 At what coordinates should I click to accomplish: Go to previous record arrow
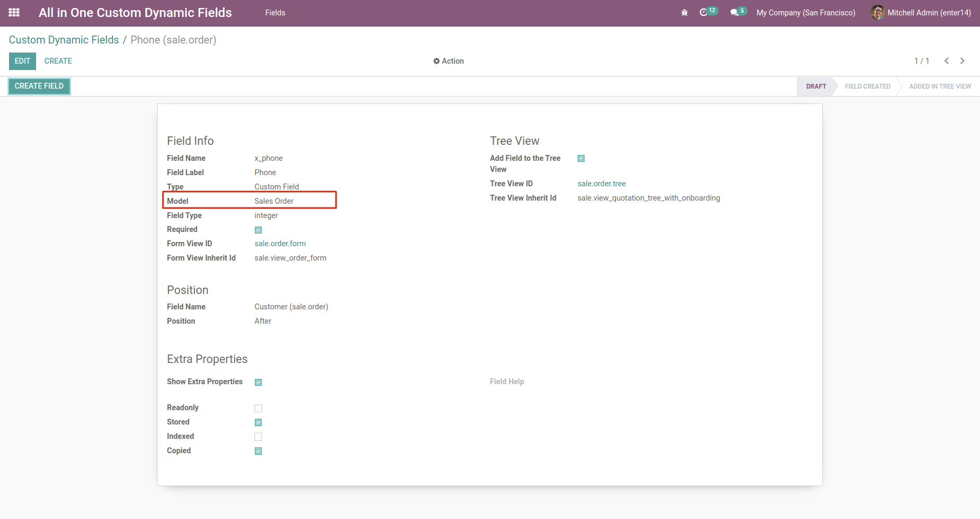pyautogui.click(x=947, y=61)
